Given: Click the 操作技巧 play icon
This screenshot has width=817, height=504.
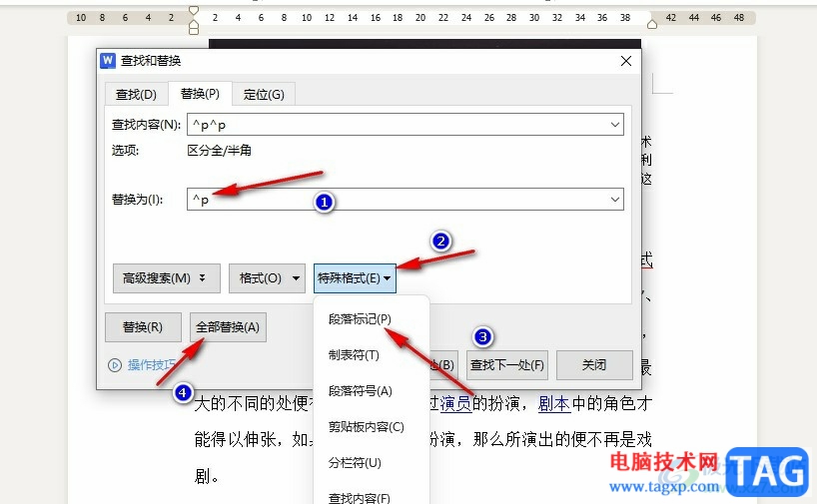Looking at the screenshot, I should 115,365.
